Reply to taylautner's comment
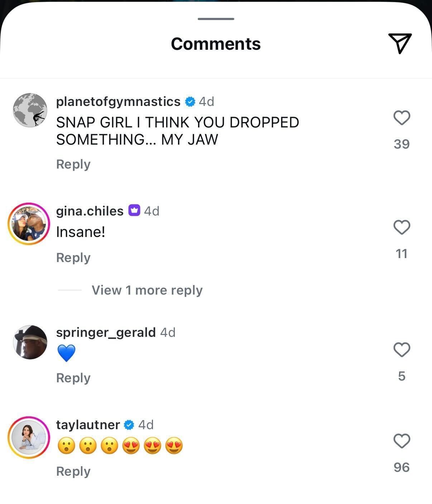Screen dimensions: 432x504 coord(73,471)
